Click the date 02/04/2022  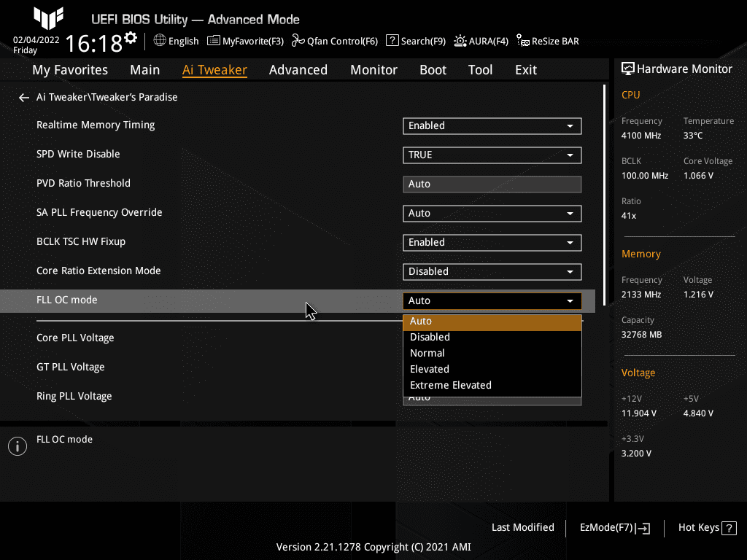click(36, 40)
